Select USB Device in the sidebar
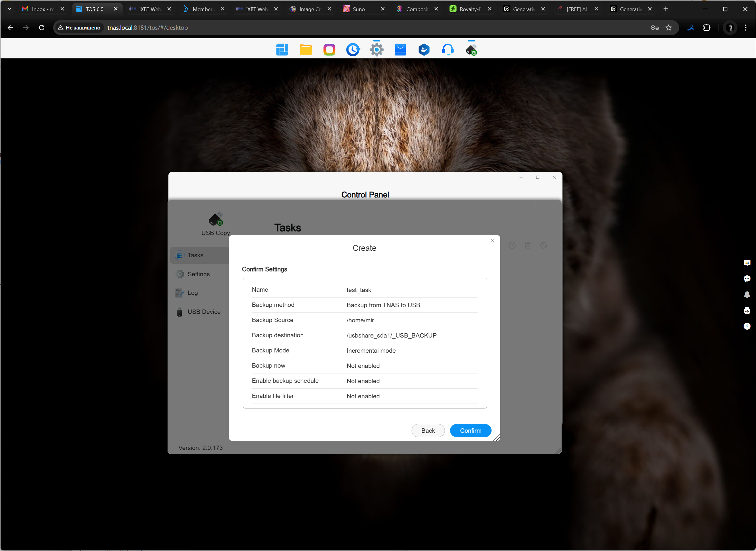This screenshot has height=551, width=756. (x=204, y=312)
